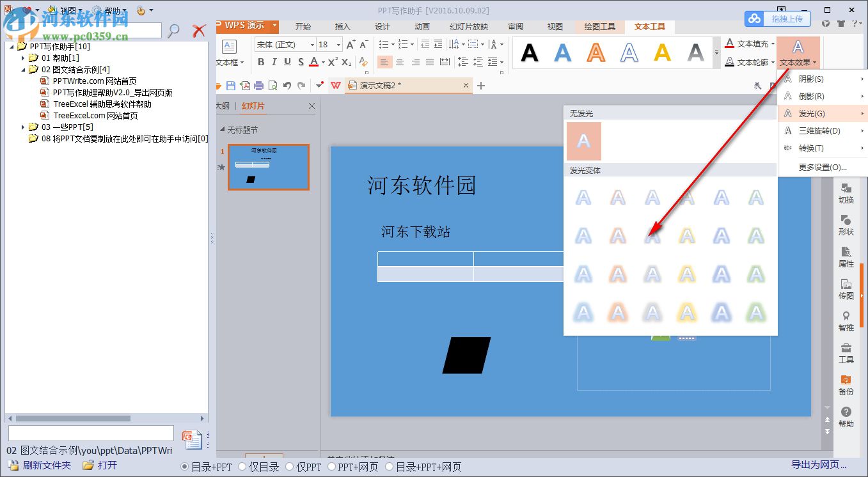Click 导出为网页 link

pyautogui.click(x=819, y=465)
